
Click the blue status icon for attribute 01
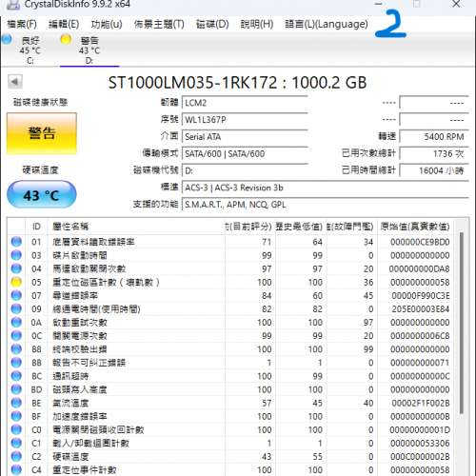[16, 242]
